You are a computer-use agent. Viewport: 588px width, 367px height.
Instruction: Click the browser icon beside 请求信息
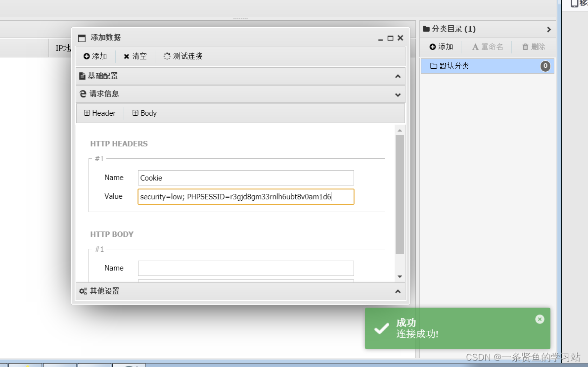click(x=83, y=93)
